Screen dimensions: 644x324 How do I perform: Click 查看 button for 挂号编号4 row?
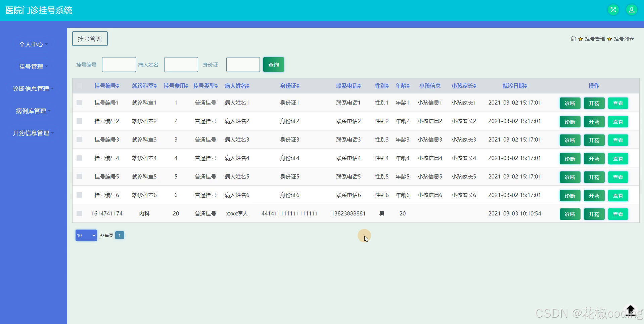[x=618, y=159]
